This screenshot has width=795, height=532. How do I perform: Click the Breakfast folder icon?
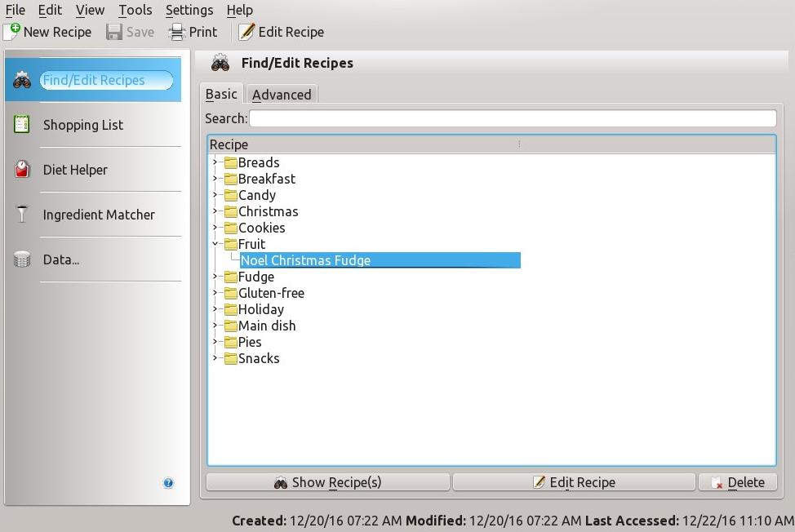[231, 179]
